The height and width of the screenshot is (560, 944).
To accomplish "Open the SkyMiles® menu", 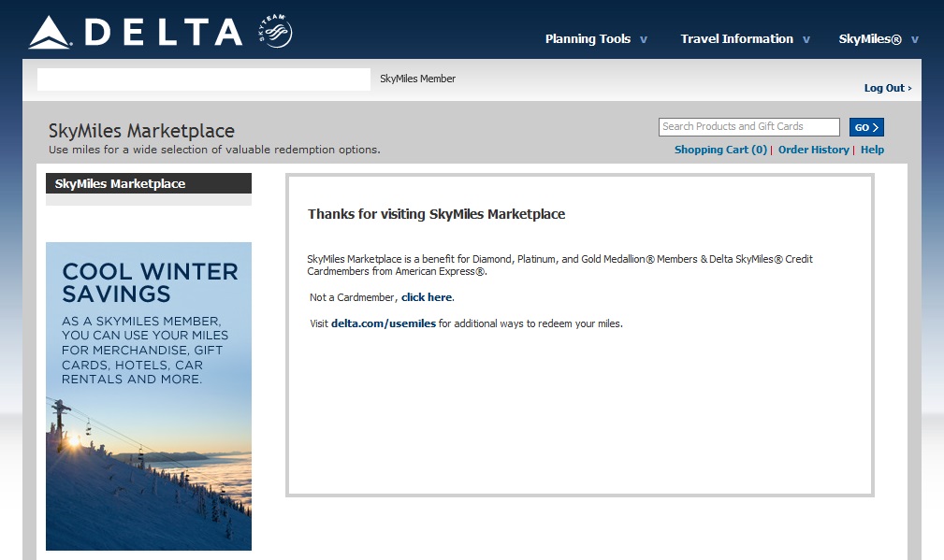I will 870,39.
